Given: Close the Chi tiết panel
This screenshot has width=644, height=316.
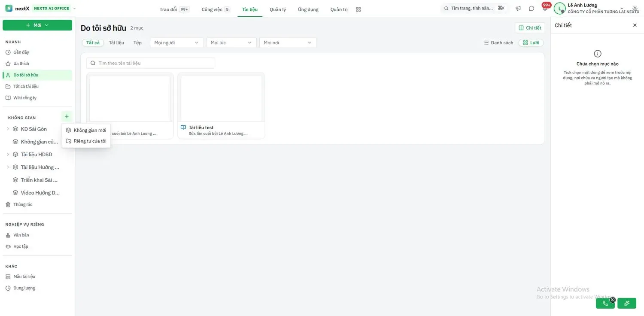Looking at the screenshot, I should [x=635, y=25].
